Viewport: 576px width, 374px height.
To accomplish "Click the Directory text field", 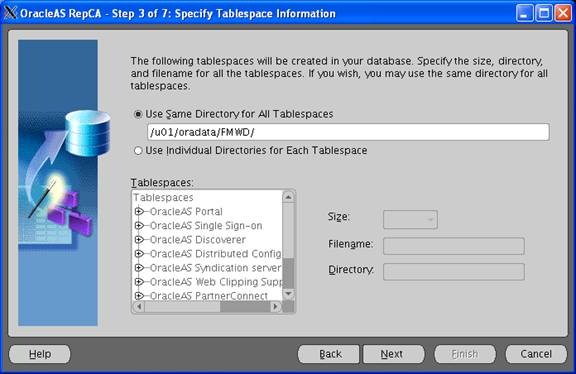I will [x=454, y=272].
